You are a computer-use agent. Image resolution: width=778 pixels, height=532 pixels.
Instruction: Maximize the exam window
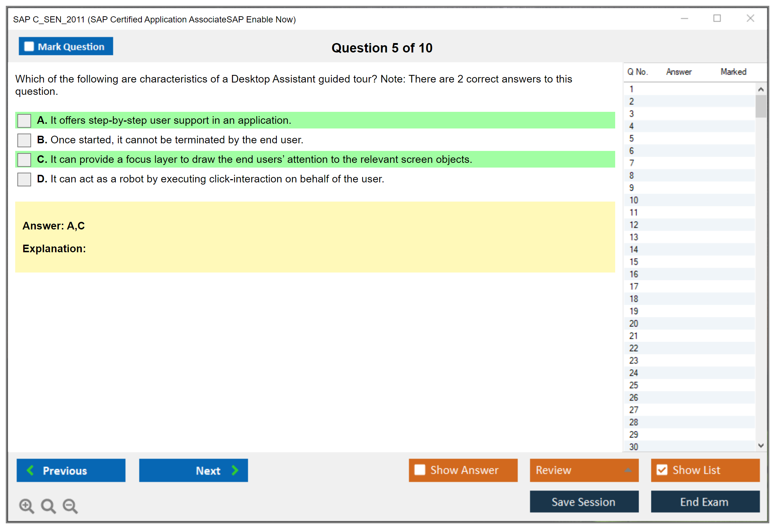pos(717,18)
